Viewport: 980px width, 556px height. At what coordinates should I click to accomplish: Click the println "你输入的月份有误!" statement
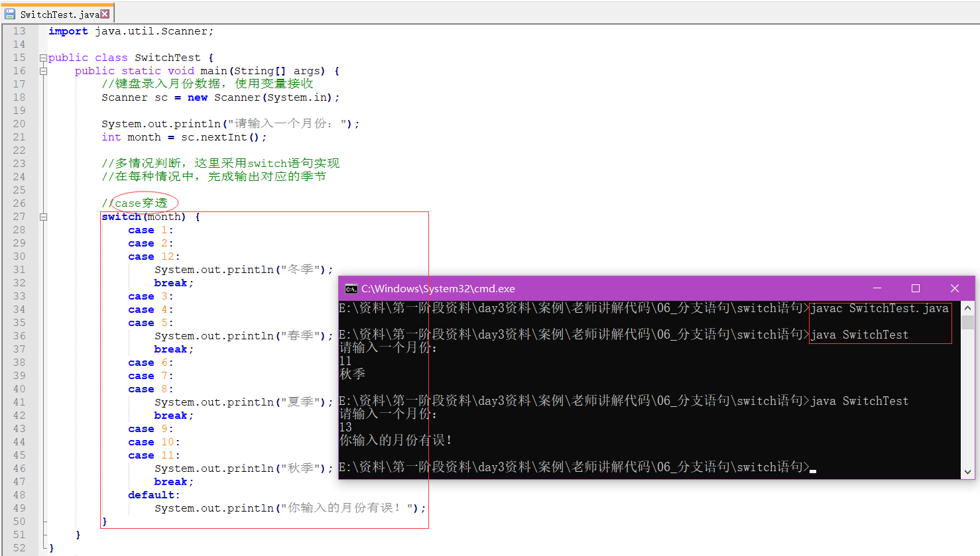tap(290, 508)
